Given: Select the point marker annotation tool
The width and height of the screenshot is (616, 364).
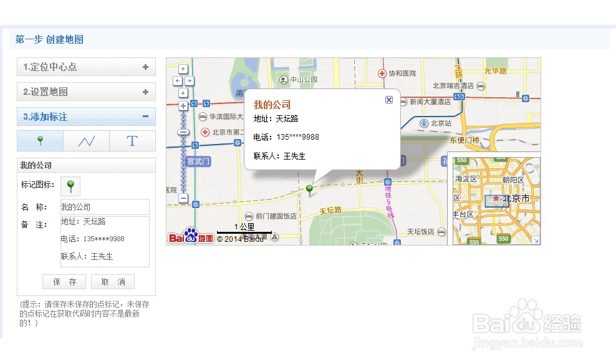Looking at the screenshot, I should click(x=39, y=140).
